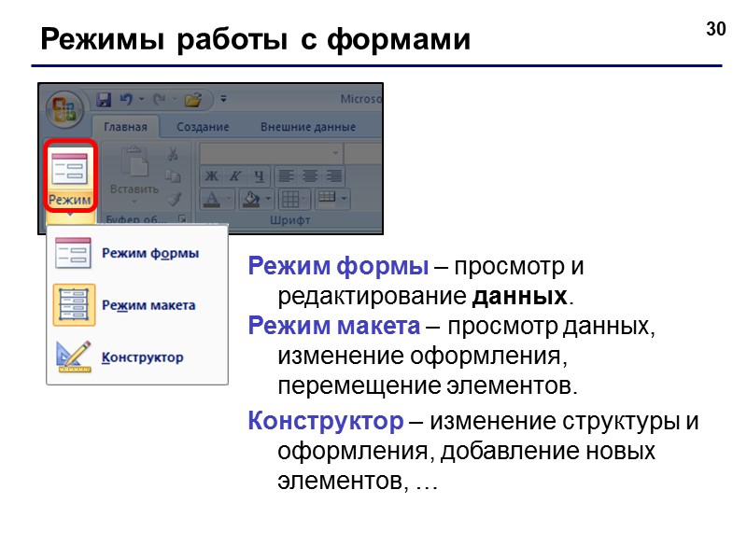Click the Format Painter brush icon
The width and height of the screenshot is (747, 560).
coord(175,199)
